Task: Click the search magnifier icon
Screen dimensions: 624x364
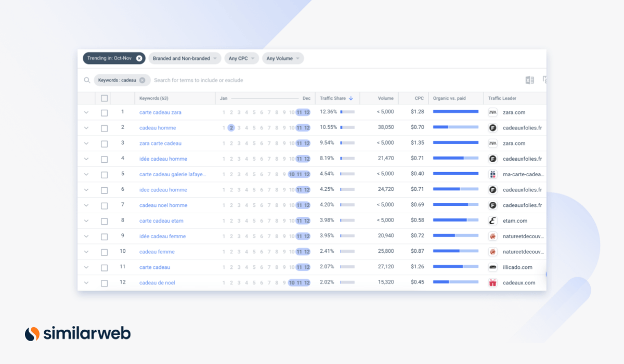Action: [87, 80]
